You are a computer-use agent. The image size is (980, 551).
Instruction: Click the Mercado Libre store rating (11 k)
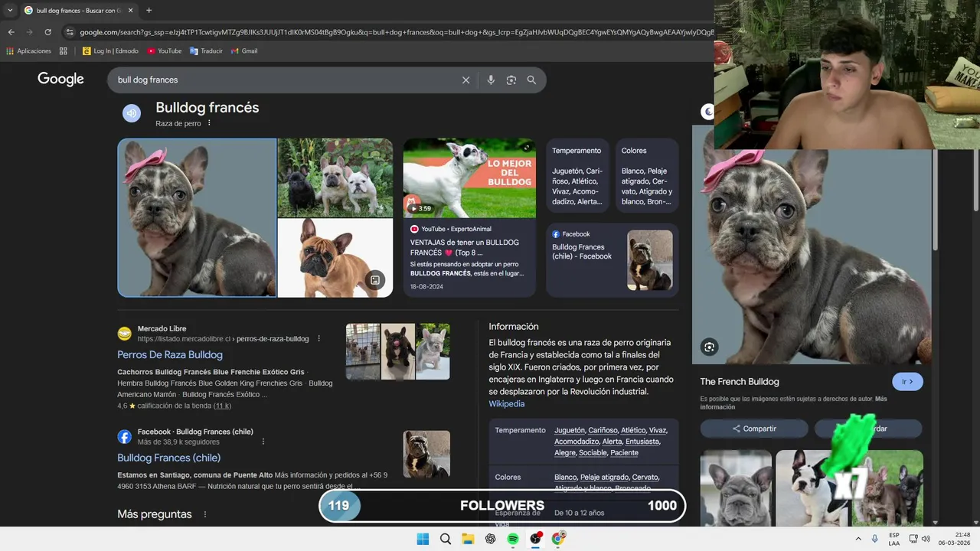(222, 406)
